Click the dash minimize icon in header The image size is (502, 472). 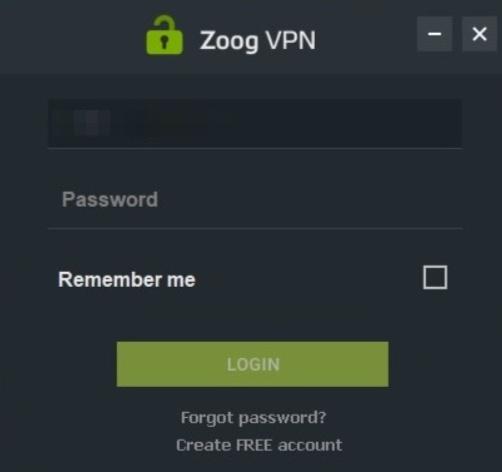pyautogui.click(x=434, y=34)
